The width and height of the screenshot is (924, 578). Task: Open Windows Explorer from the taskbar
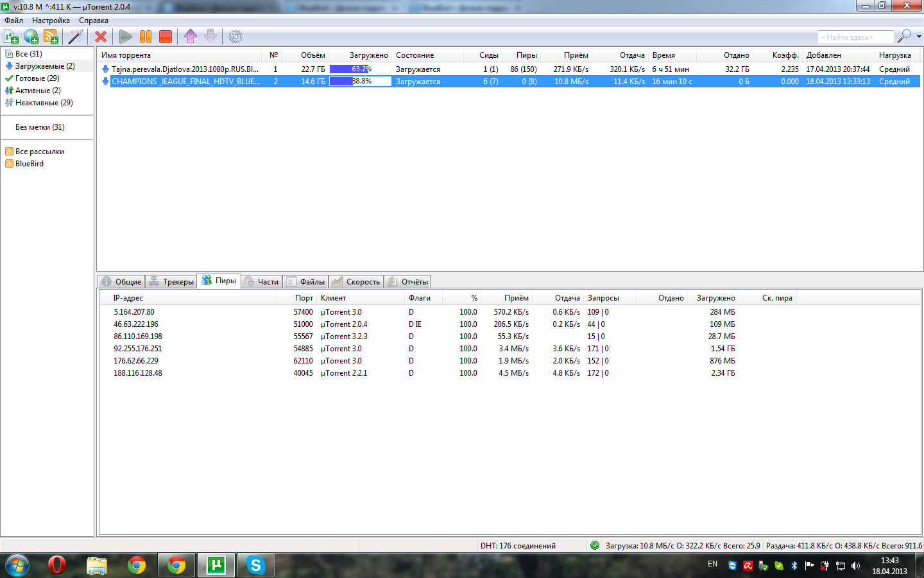pyautogui.click(x=97, y=565)
